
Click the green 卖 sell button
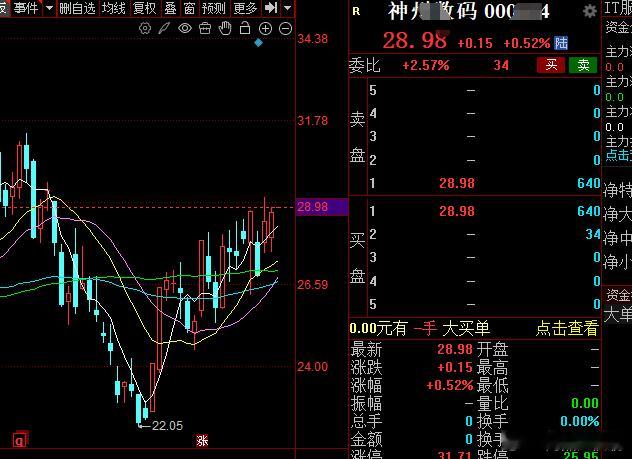point(583,65)
